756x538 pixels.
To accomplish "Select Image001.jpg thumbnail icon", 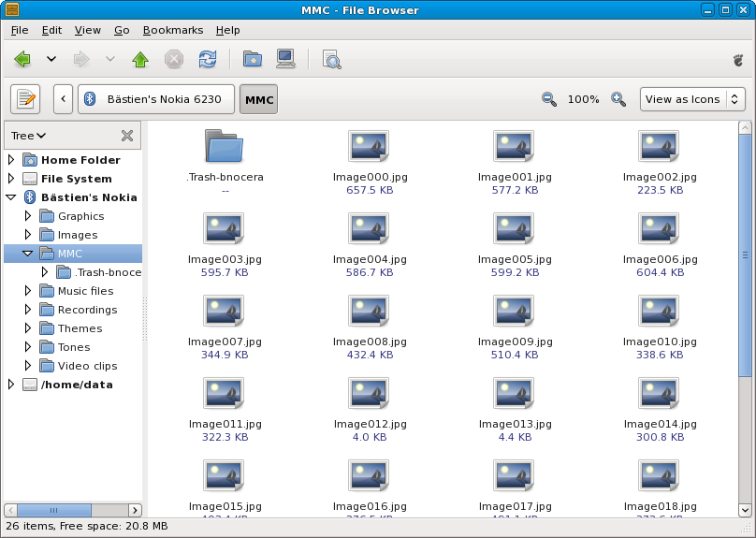I will (514, 146).
